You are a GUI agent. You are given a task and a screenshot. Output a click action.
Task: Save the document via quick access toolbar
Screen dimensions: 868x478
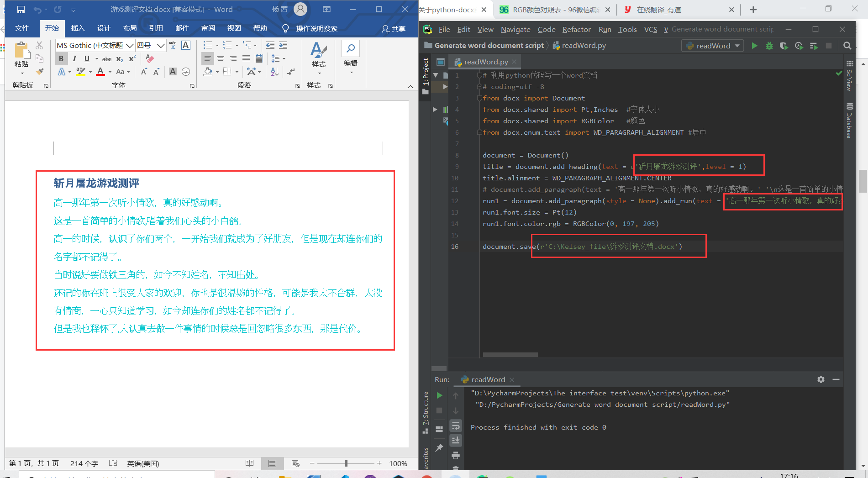(x=21, y=9)
